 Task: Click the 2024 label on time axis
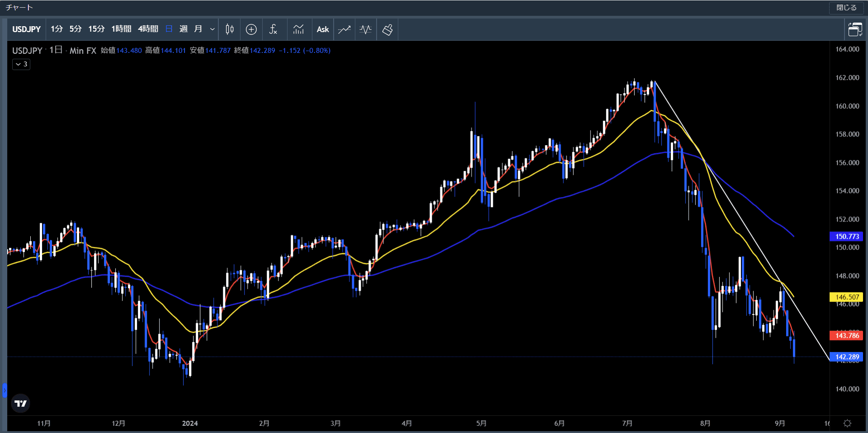(x=190, y=424)
